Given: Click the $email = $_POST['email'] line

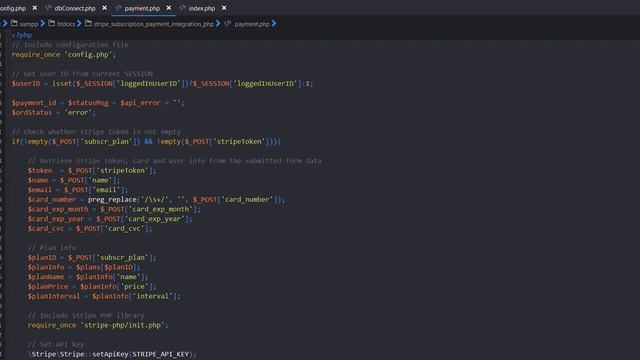Looking at the screenshot, I should (x=78, y=190).
